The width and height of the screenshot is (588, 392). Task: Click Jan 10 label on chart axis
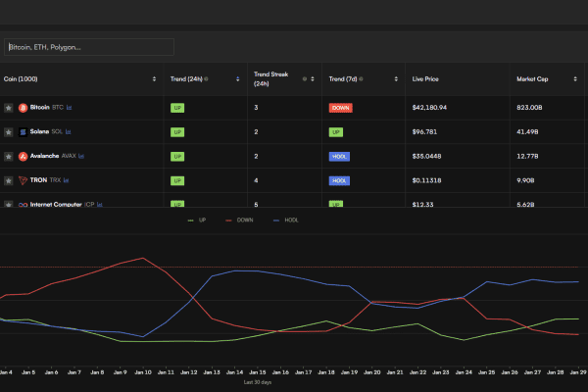(x=143, y=372)
